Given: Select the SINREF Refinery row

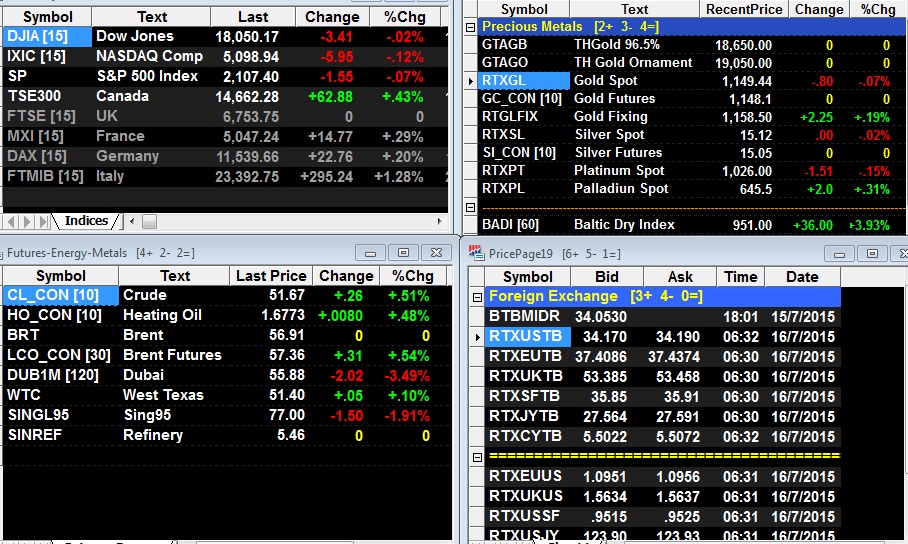Looking at the screenshot, I should pyautogui.click(x=227, y=435).
